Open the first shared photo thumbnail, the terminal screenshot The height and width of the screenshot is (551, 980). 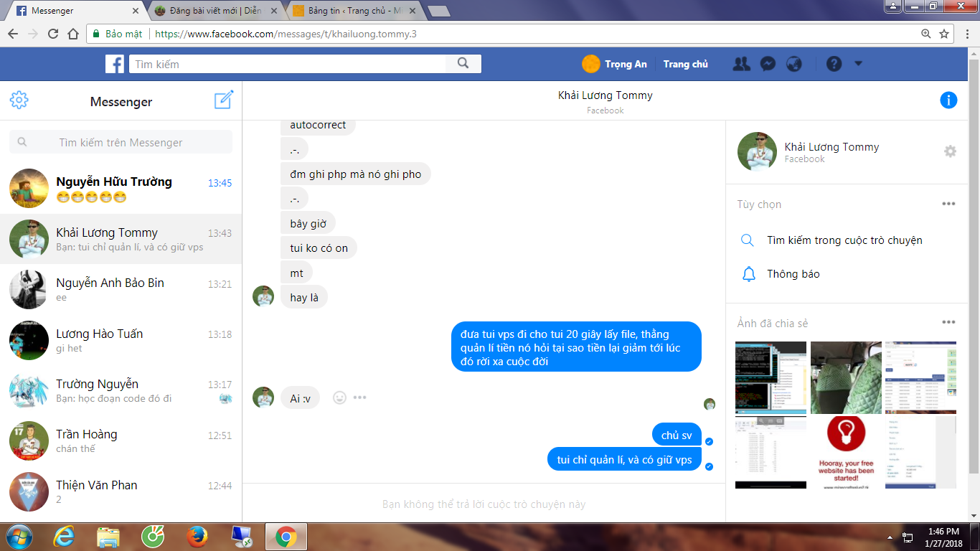771,377
